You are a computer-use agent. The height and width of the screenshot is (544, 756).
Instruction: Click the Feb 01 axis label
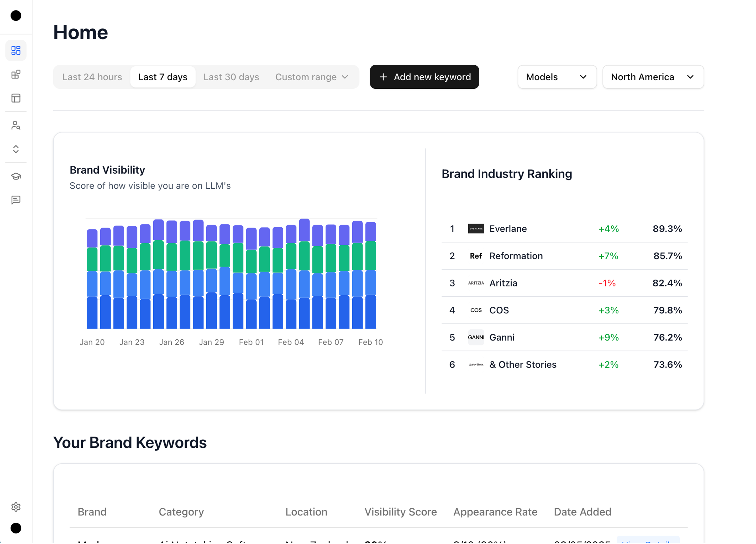252,343
